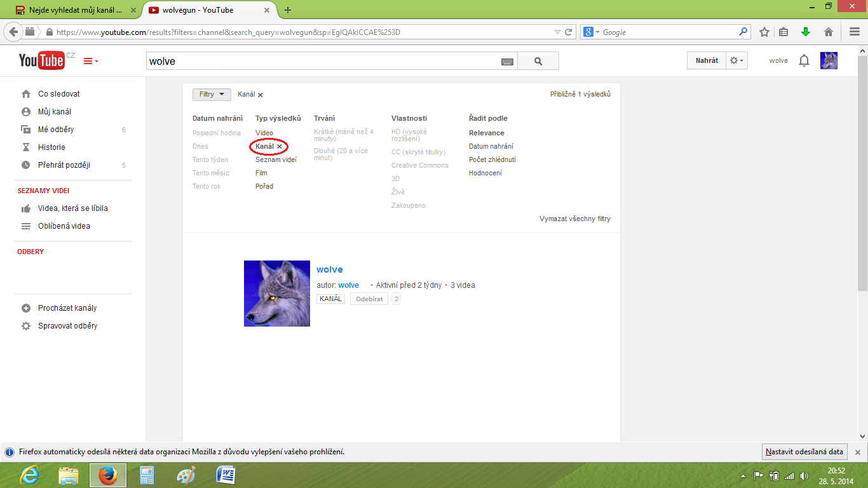This screenshot has height=488, width=868.
Task: Click the Nahrát upload button
Action: pos(707,60)
